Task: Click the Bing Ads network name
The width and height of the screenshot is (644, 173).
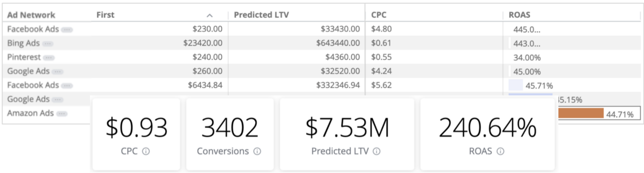Action: pos(23,43)
